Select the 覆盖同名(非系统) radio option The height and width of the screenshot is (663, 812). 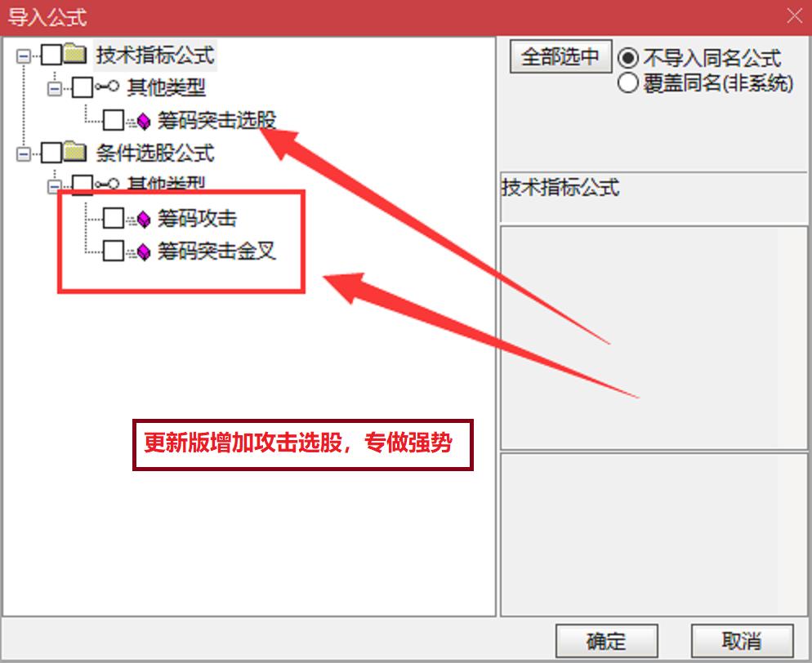click(627, 82)
